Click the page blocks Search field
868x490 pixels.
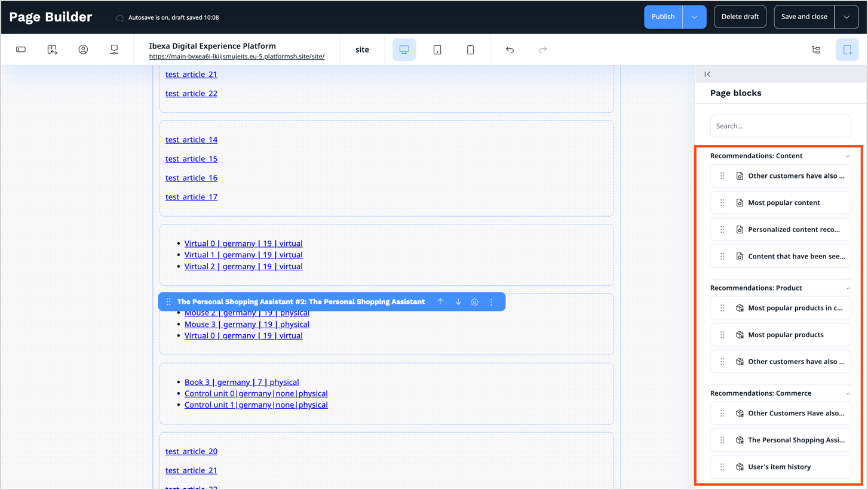pyautogui.click(x=780, y=126)
